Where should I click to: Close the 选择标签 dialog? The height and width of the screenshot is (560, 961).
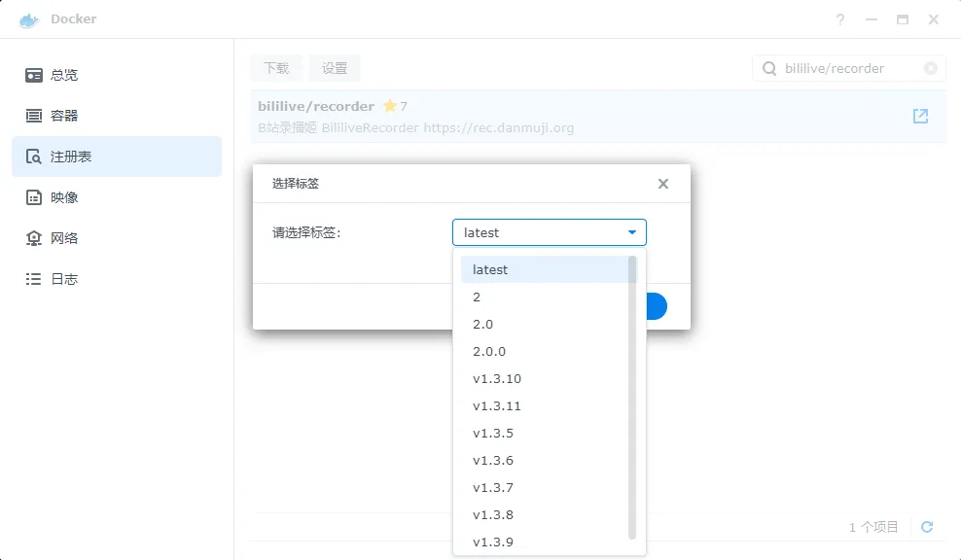point(662,184)
